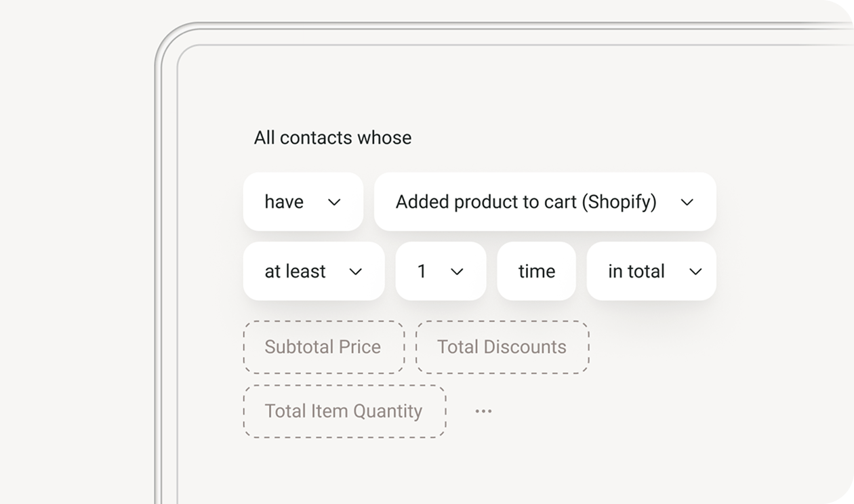
Task: Click the chevron arrow next to "at least"
Action: [x=355, y=272]
